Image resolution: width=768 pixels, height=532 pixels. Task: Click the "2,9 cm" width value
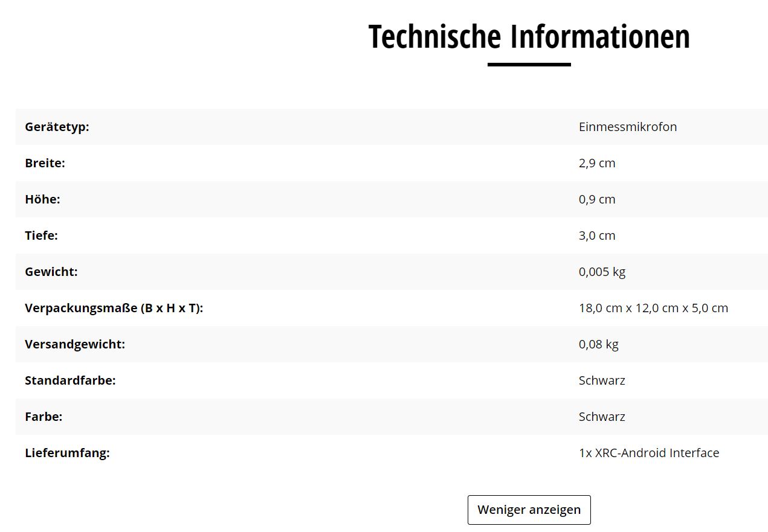[x=596, y=163]
